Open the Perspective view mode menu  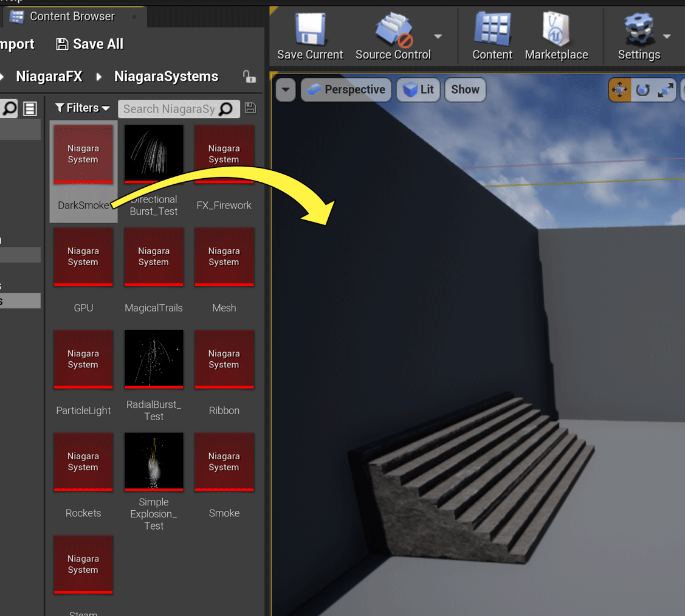(346, 89)
